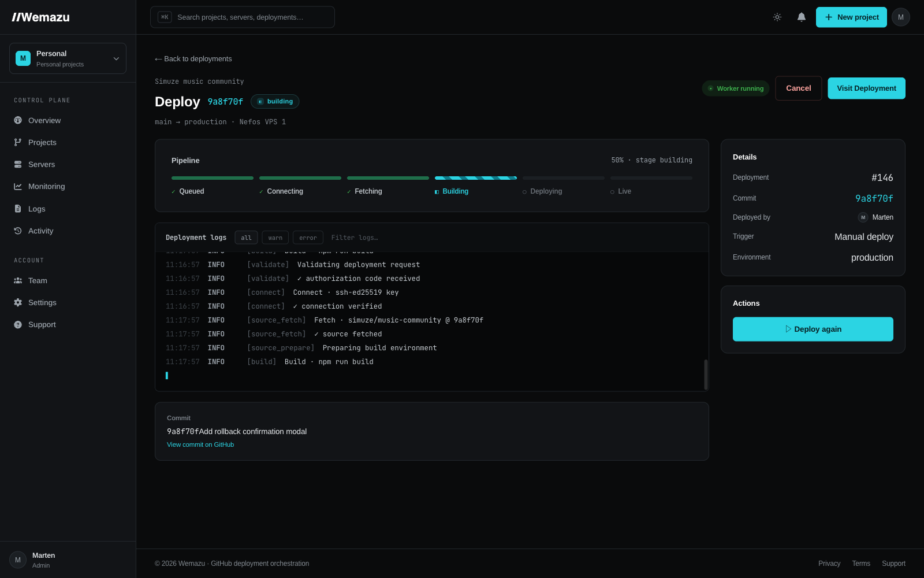Open Privacy link in footer
This screenshot has height=578, width=924.
click(829, 564)
